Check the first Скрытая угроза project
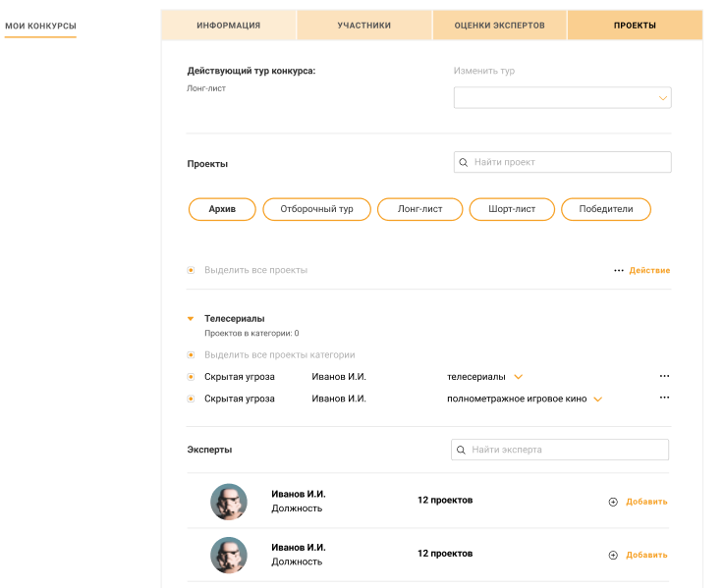This screenshot has height=588, width=725. point(191,377)
